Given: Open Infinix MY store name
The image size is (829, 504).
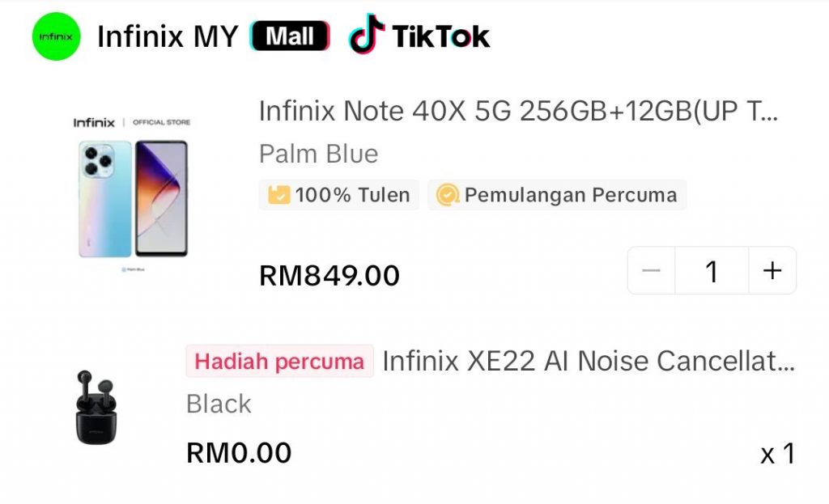Looking at the screenshot, I should pyautogui.click(x=168, y=36).
